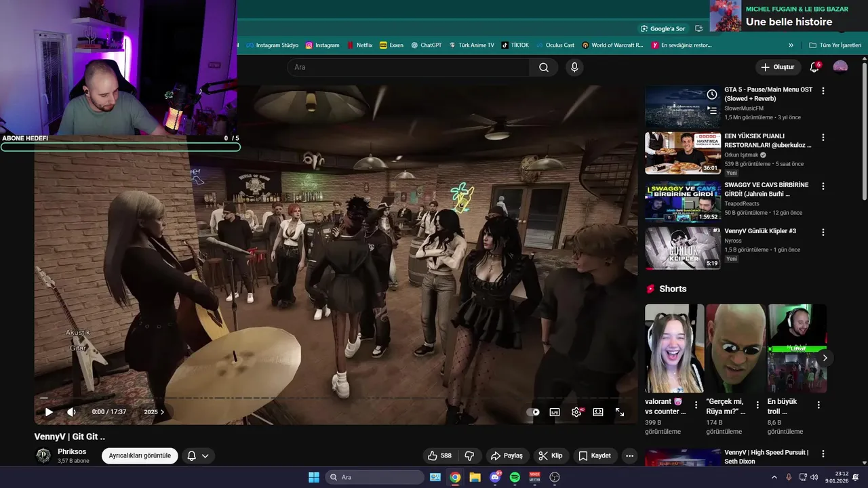The height and width of the screenshot is (488, 868).
Task: Toggle the autoplay switch in the player
Action: (x=533, y=412)
